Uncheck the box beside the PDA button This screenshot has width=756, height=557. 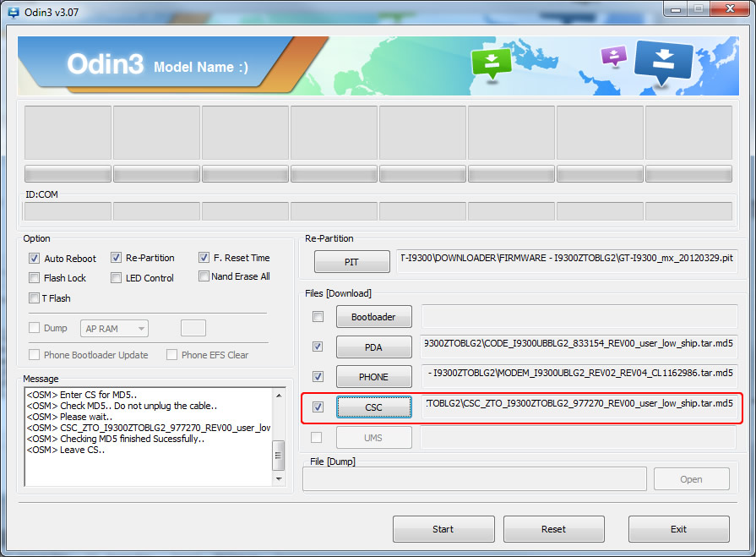click(x=318, y=347)
